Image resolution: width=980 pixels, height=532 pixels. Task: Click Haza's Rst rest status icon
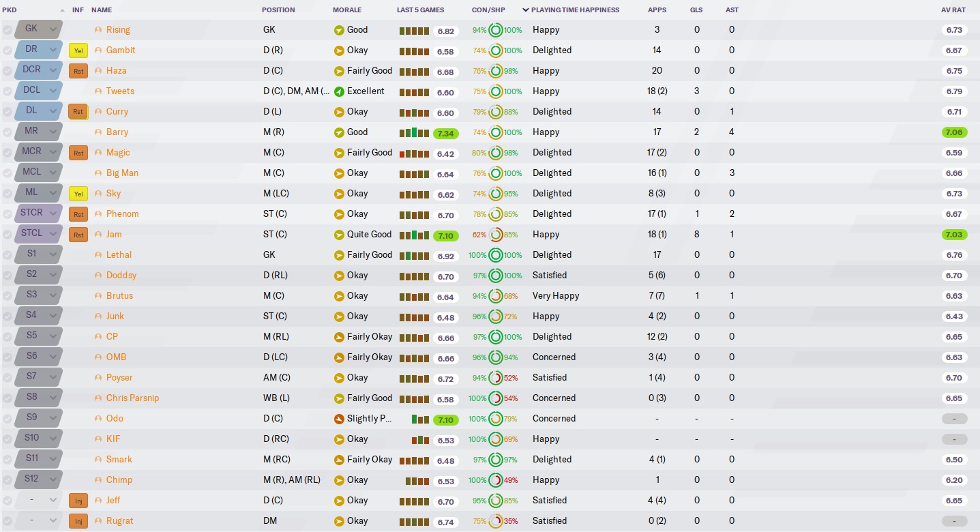coord(78,71)
